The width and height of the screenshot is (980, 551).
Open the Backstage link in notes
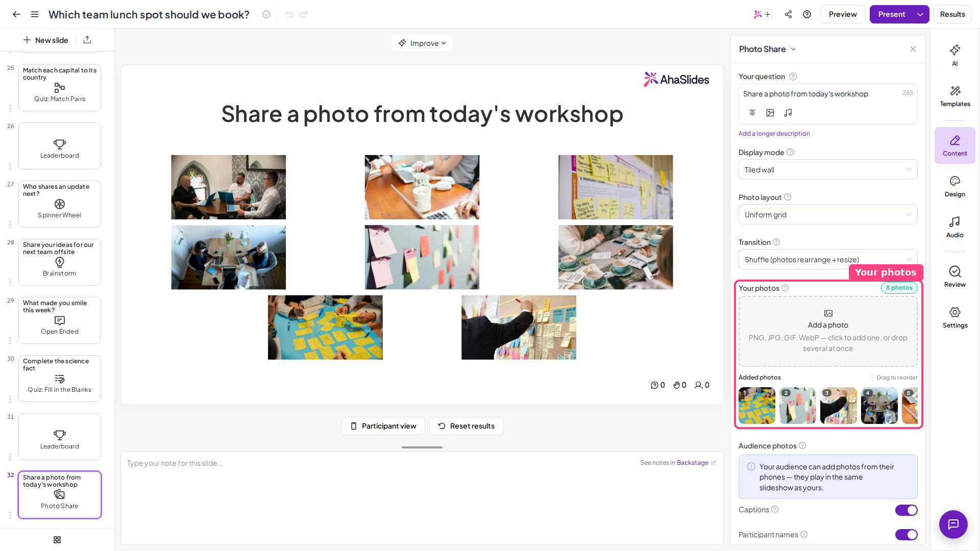pyautogui.click(x=693, y=463)
